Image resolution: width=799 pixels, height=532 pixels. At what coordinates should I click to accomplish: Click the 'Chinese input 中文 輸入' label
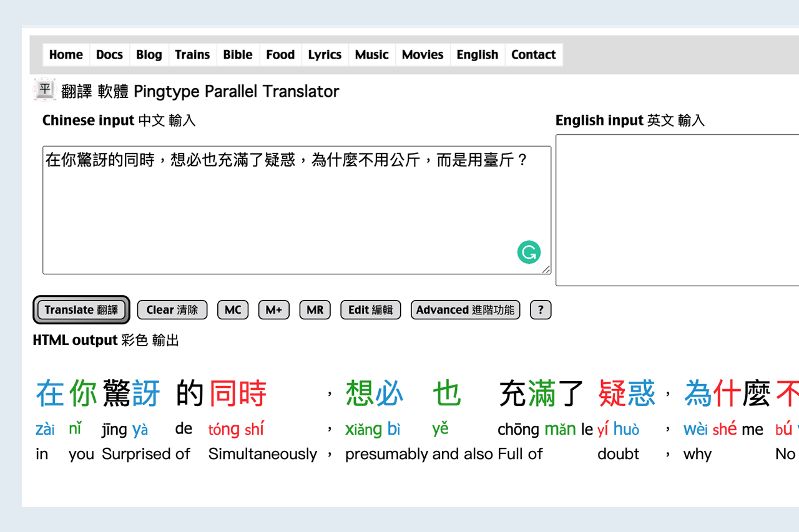coord(119,120)
